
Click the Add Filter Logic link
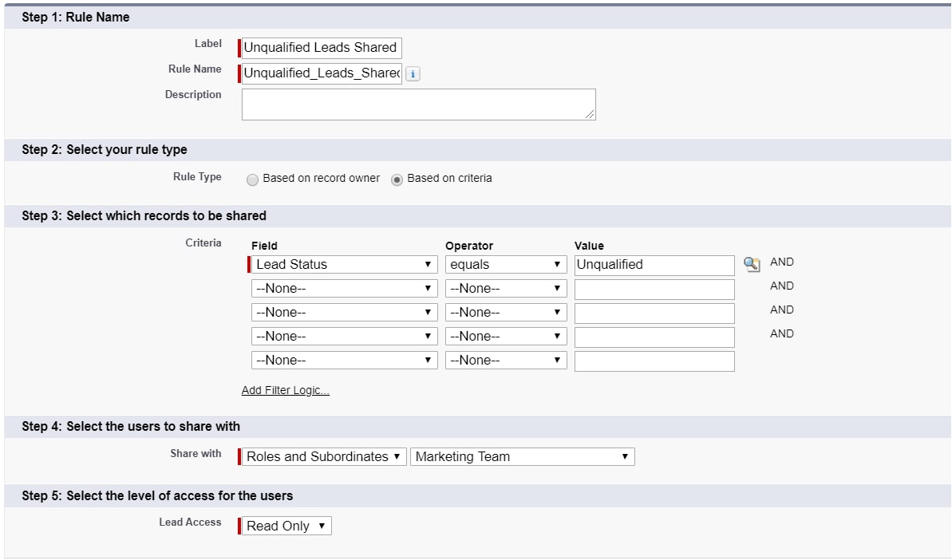click(x=285, y=390)
